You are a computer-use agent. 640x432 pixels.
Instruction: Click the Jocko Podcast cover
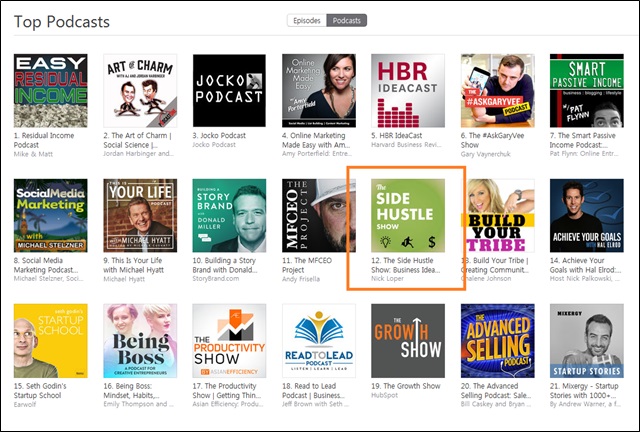click(x=229, y=90)
